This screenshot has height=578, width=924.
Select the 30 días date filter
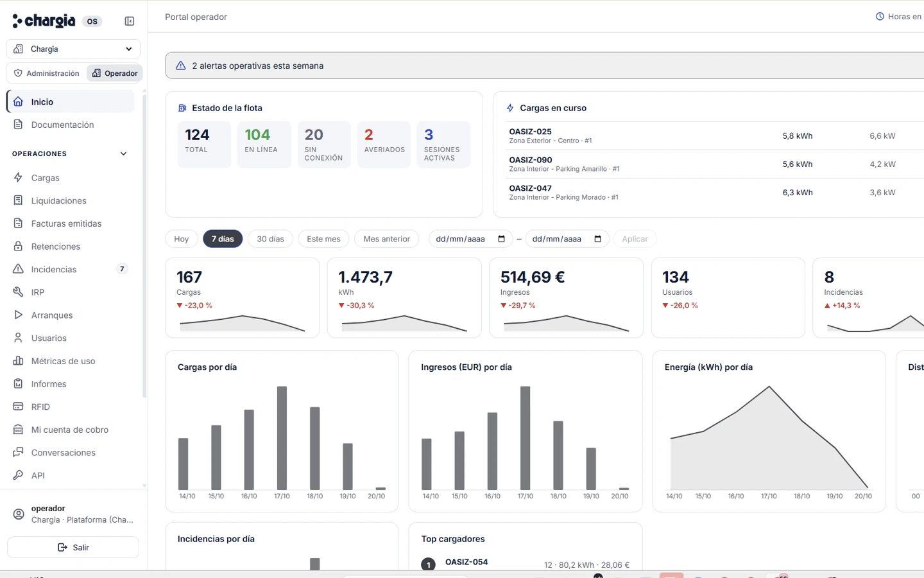[x=270, y=239]
